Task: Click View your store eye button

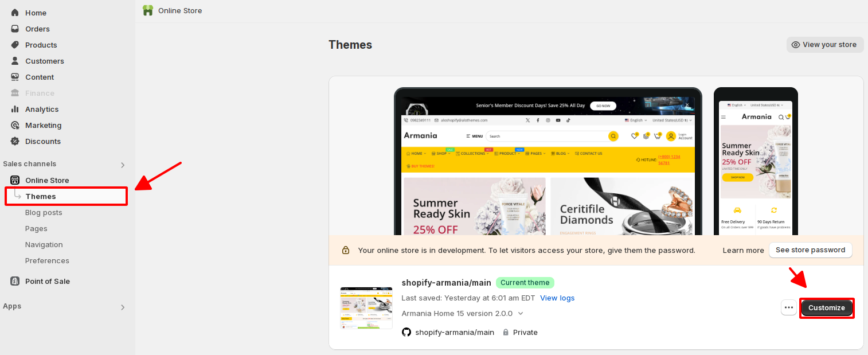Action: (x=825, y=45)
